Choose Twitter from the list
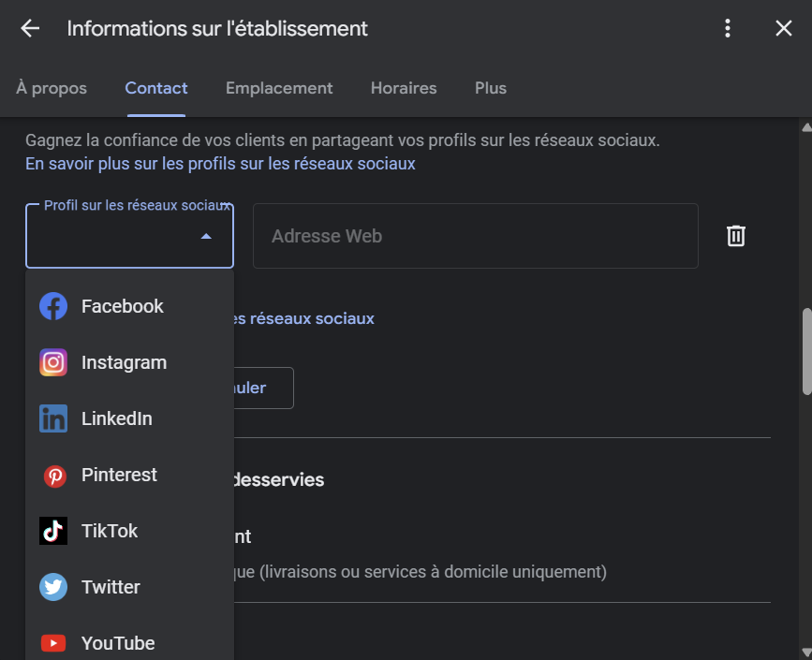Image resolution: width=812 pixels, height=660 pixels. [x=53, y=587]
